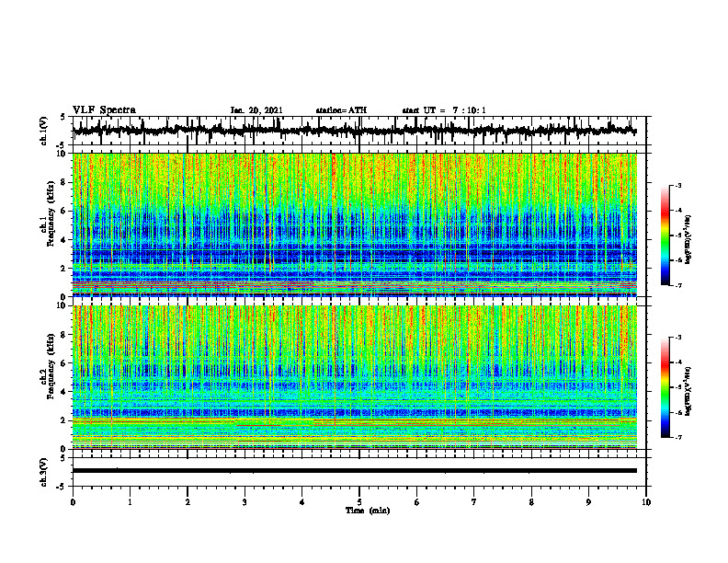Click the '10' tick on time axis
Viewport: 728px width, 563px height.
[x=646, y=502]
